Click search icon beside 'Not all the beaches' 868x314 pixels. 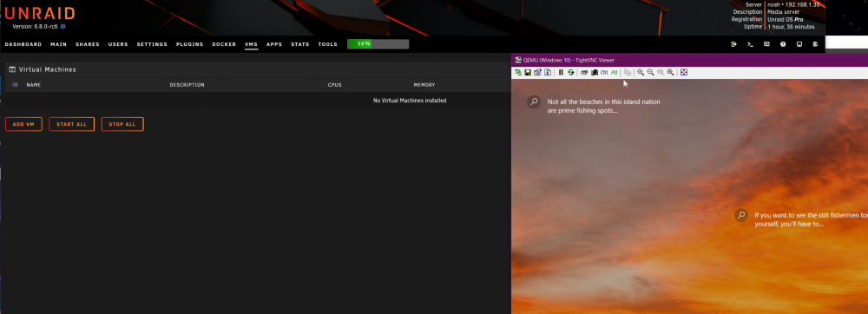(534, 101)
